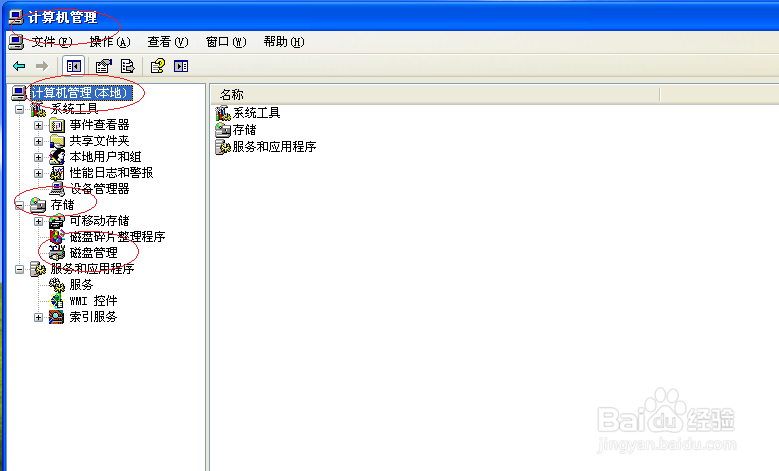Click 系统工具 icon in right pane
The width and height of the screenshot is (779, 471).
[x=223, y=113]
